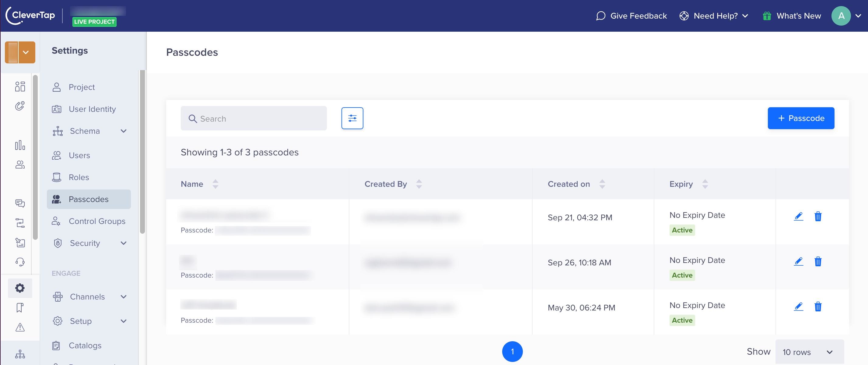Click the organization hierarchy icon at the rail bottom
Viewport: 868px width, 365px height.
20,354
